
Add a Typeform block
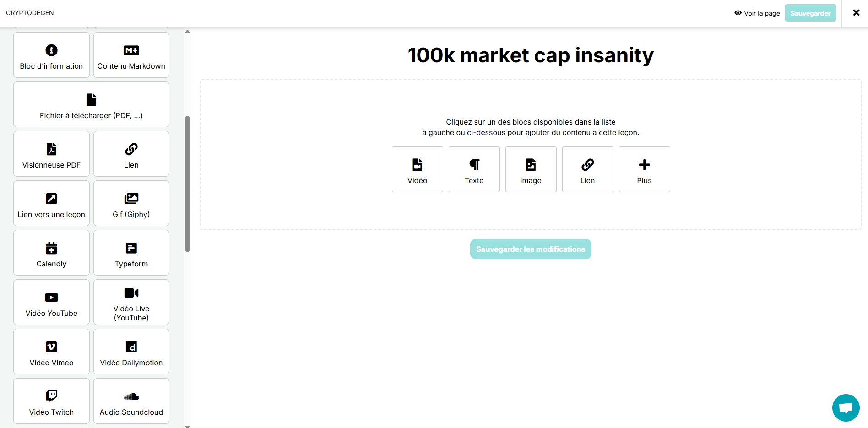tap(131, 253)
